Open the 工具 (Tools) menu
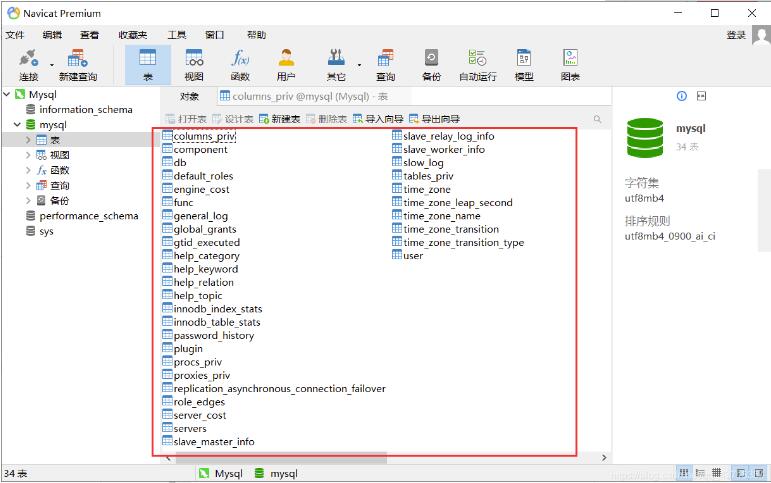The image size is (771, 483). point(176,35)
